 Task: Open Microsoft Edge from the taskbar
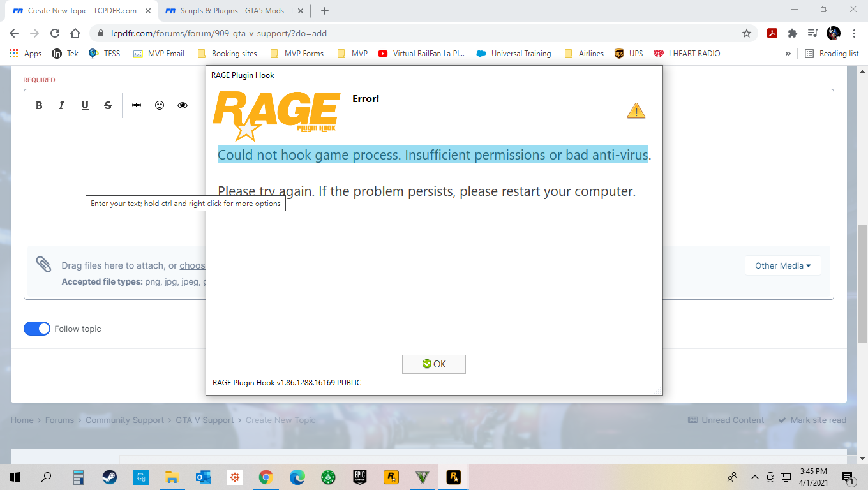[297, 477]
